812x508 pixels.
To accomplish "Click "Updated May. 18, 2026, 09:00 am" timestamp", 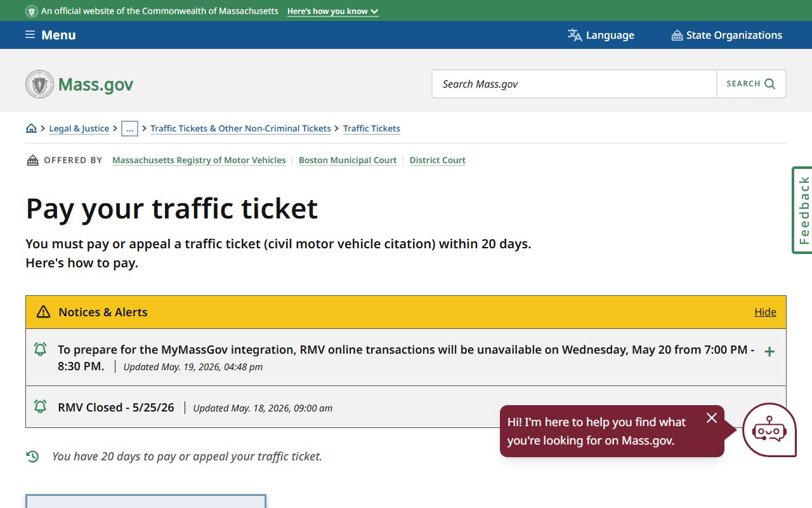I will pyautogui.click(x=263, y=408).
